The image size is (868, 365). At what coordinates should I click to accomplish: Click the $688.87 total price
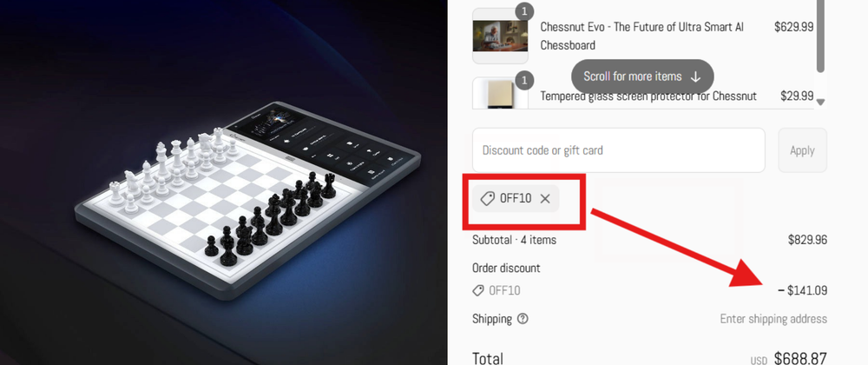(x=800, y=358)
